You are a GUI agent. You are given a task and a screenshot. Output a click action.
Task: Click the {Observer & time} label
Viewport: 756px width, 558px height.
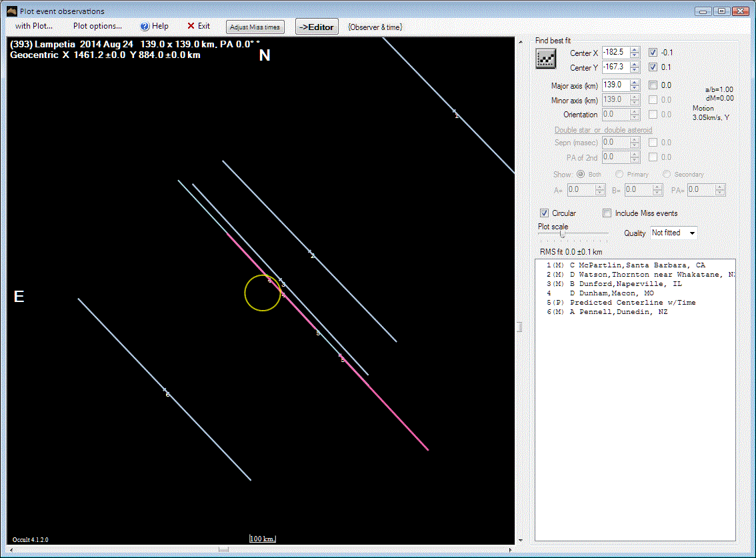[375, 27]
